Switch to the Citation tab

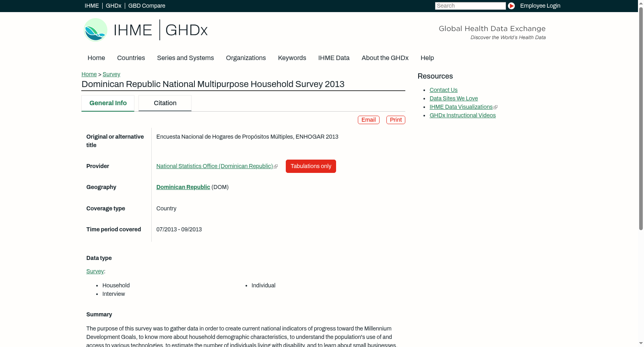click(x=165, y=103)
